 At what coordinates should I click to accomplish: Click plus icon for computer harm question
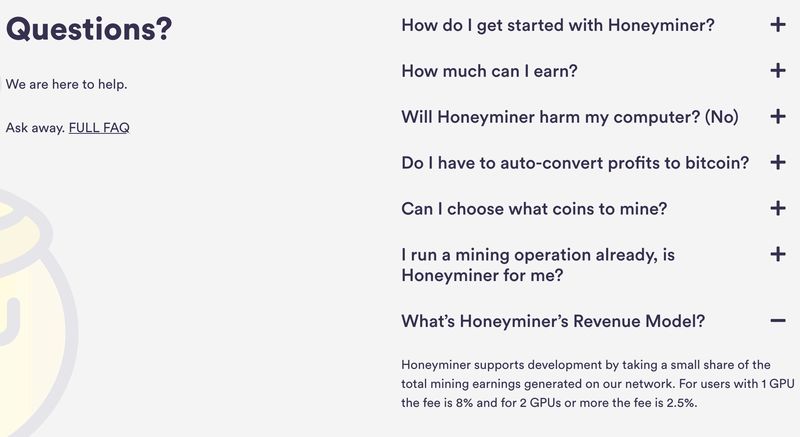point(778,117)
